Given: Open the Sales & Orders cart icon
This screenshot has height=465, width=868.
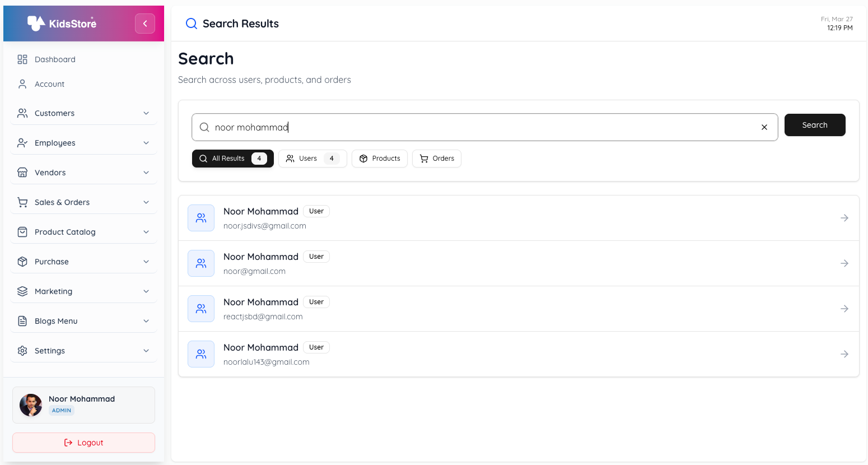Looking at the screenshot, I should 22,202.
